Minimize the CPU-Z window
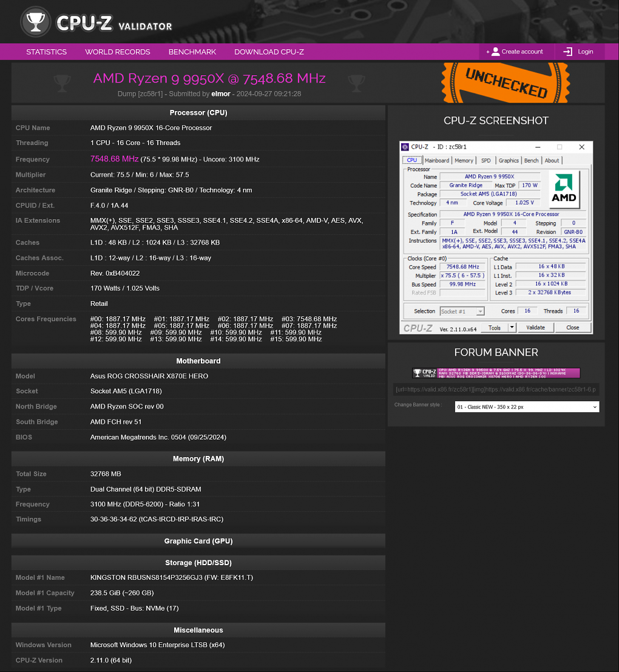This screenshot has height=672, width=619. pyautogui.click(x=538, y=147)
